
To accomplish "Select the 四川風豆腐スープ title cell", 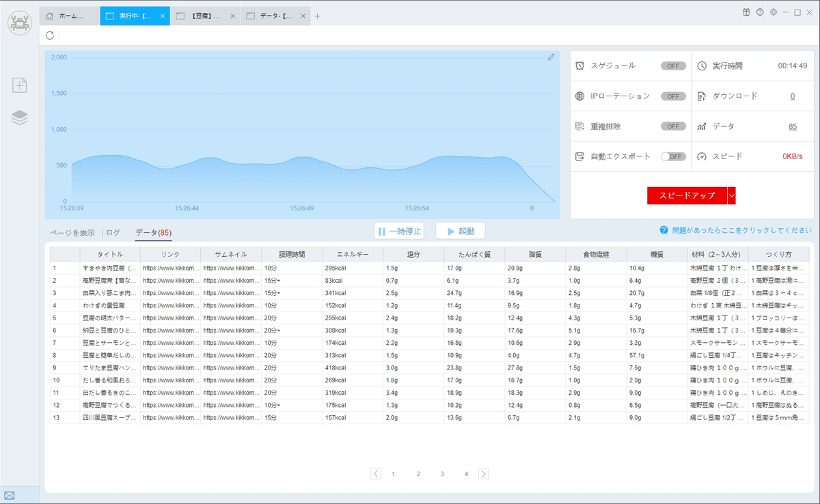I will (x=110, y=417).
